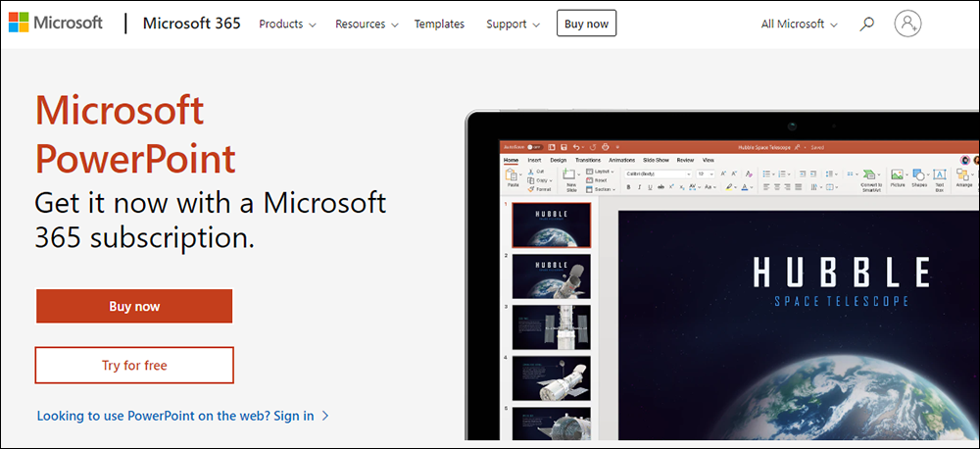Click the center align icon
This screenshot has width=980, height=449.
777,187
